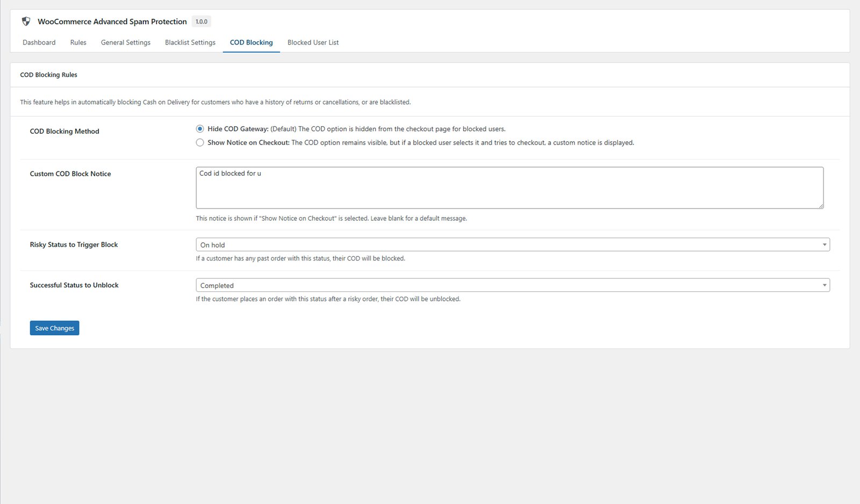Open the Blacklist Settings tab

point(190,42)
